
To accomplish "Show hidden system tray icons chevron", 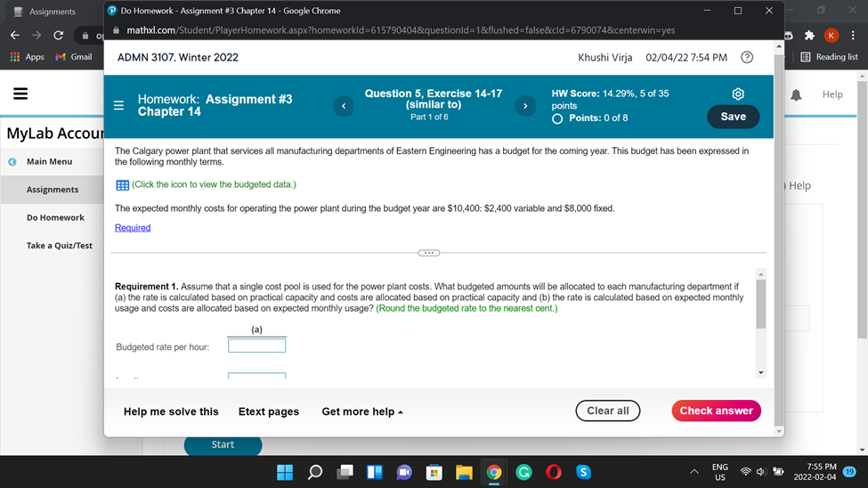I will coord(694,472).
